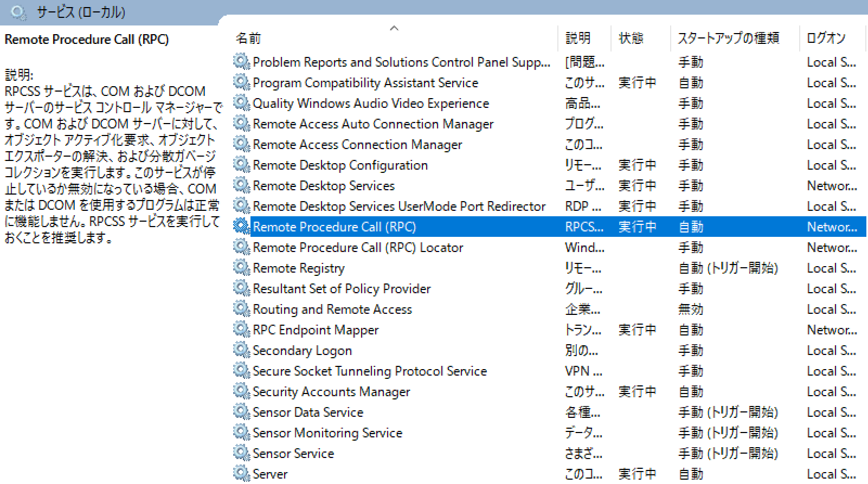Click the gear icon of Program Compatibility Assistant Service
Screen dimensions: 868x484
[241, 82]
